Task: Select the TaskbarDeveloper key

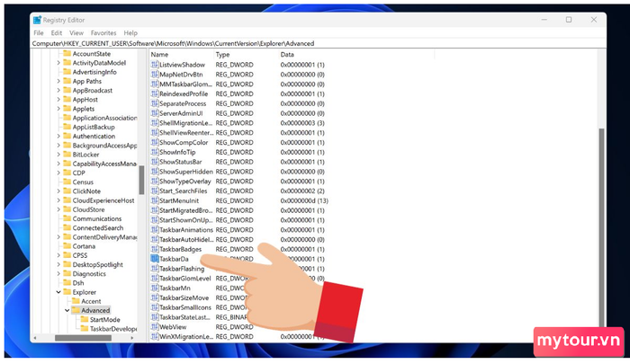Action: click(x=113, y=329)
